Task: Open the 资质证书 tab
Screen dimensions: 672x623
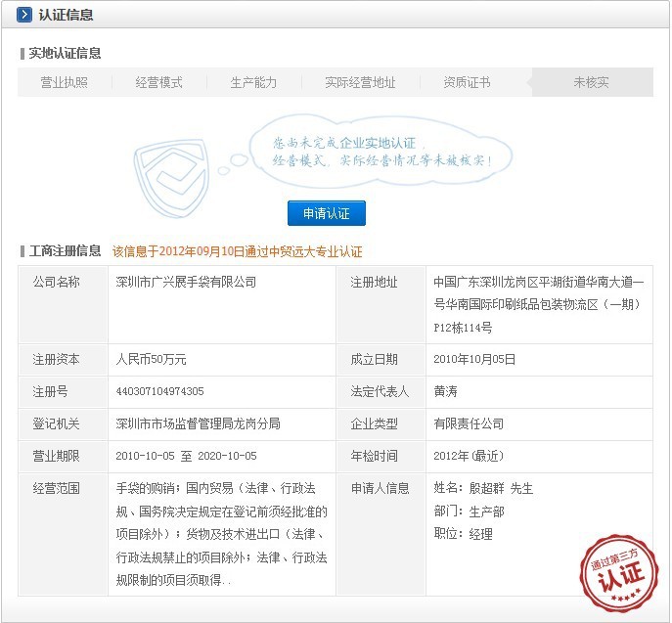Action: [467, 83]
